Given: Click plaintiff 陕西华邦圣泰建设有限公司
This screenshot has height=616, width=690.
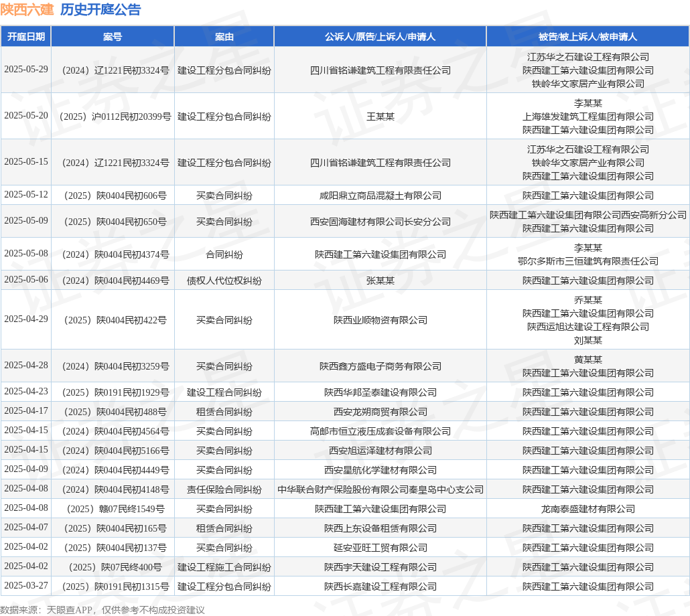Looking at the screenshot, I should (381, 392).
